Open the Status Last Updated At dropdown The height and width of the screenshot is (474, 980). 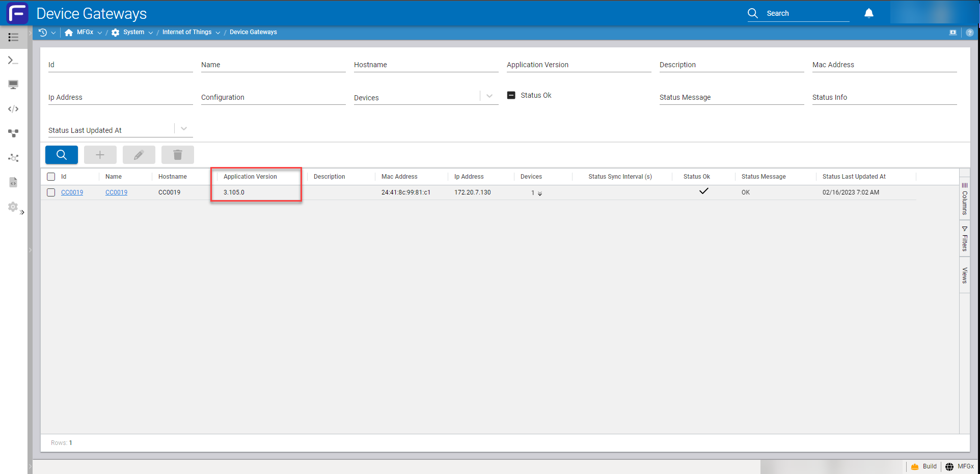[184, 129]
